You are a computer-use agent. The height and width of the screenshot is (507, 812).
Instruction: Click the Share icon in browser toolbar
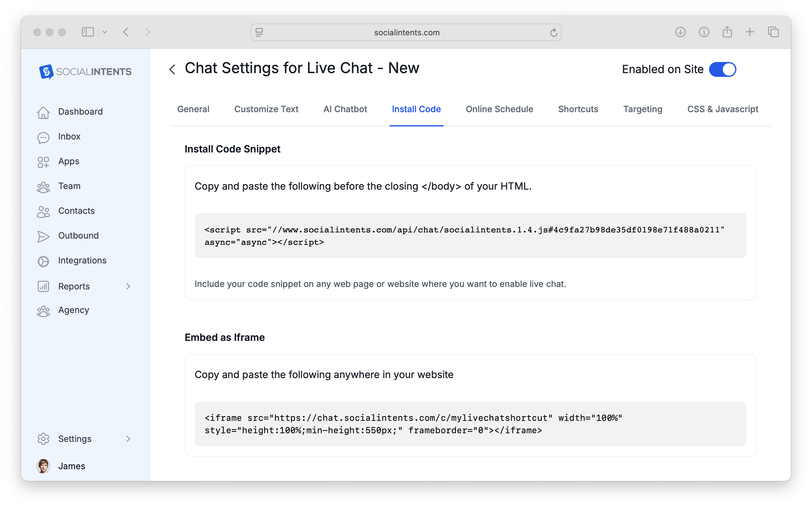[x=727, y=32]
